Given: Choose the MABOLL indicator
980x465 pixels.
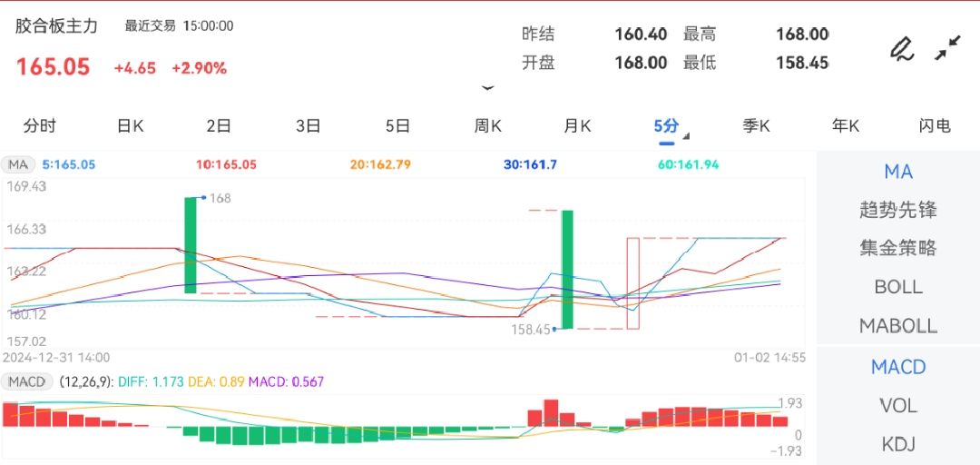Looking at the screenshot, I should click(x=898, y=325).
